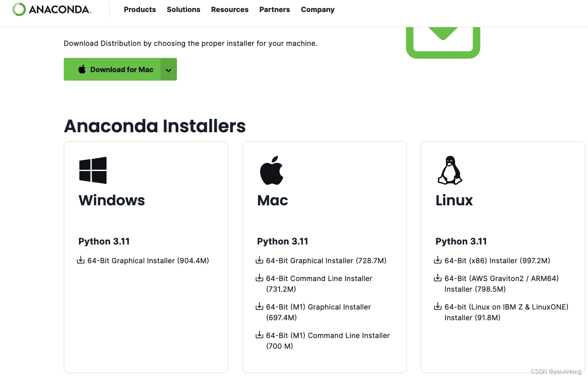
Task: Click the Linux penguin logo
Action: (x=450, y=170)
